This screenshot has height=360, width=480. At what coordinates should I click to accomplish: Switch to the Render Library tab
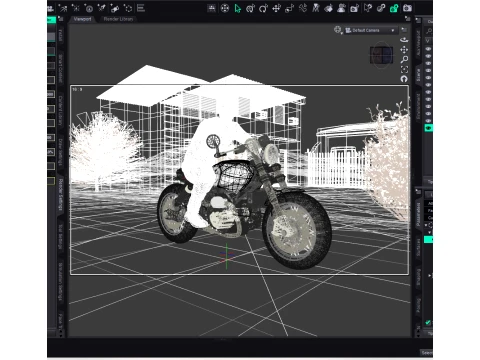(x=118, y=19)
